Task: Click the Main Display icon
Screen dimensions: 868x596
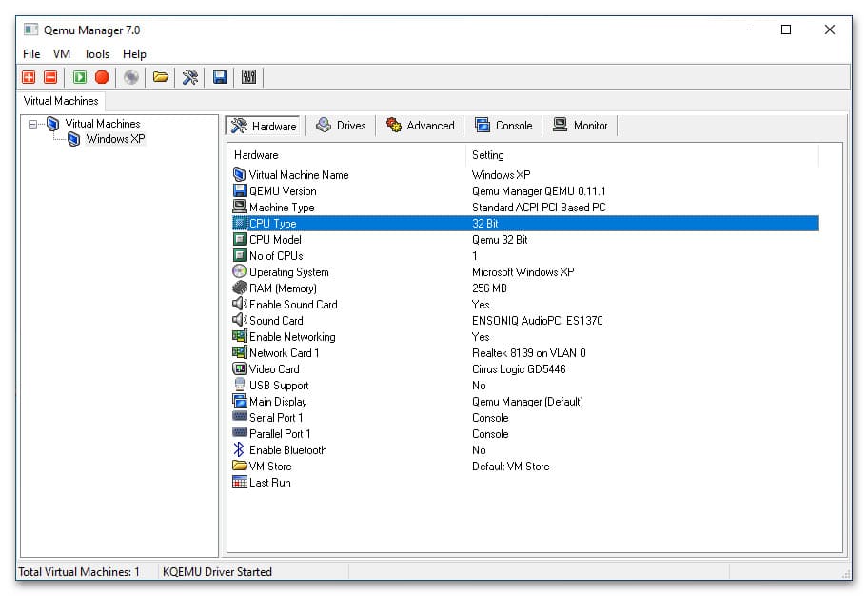Action: 240,401
